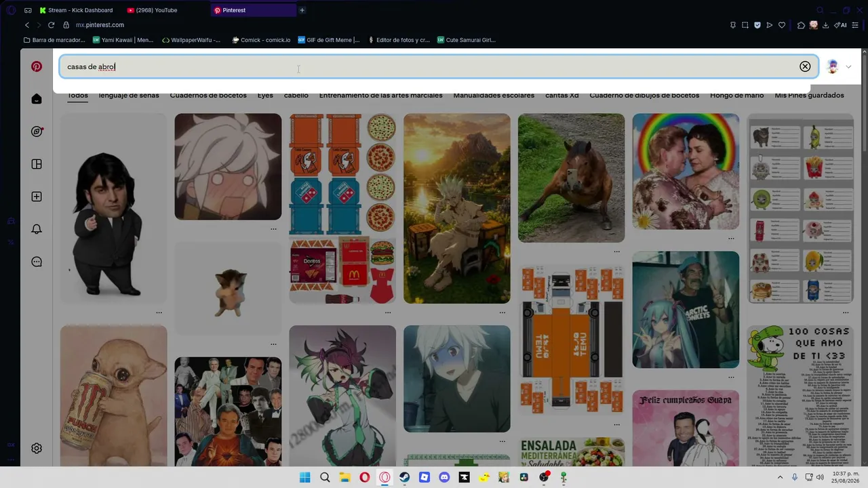Open the Barra de marcadores folder

tap(54, 40)
